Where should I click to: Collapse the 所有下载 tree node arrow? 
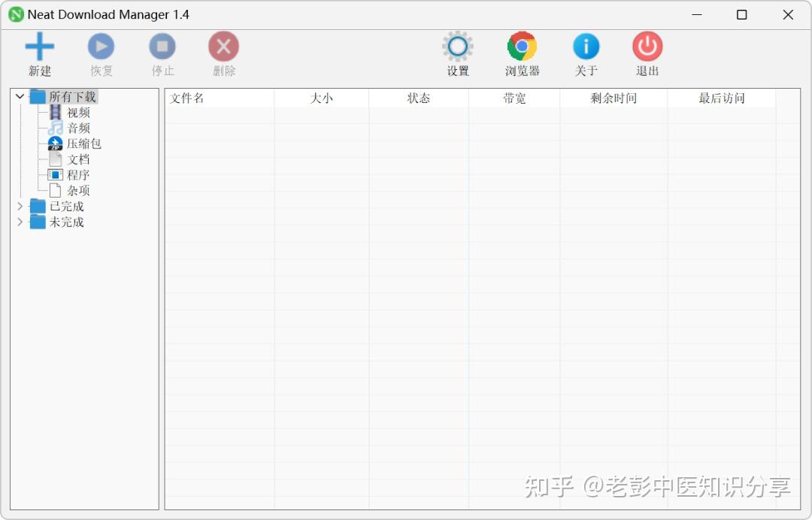(x=20, y=96)
